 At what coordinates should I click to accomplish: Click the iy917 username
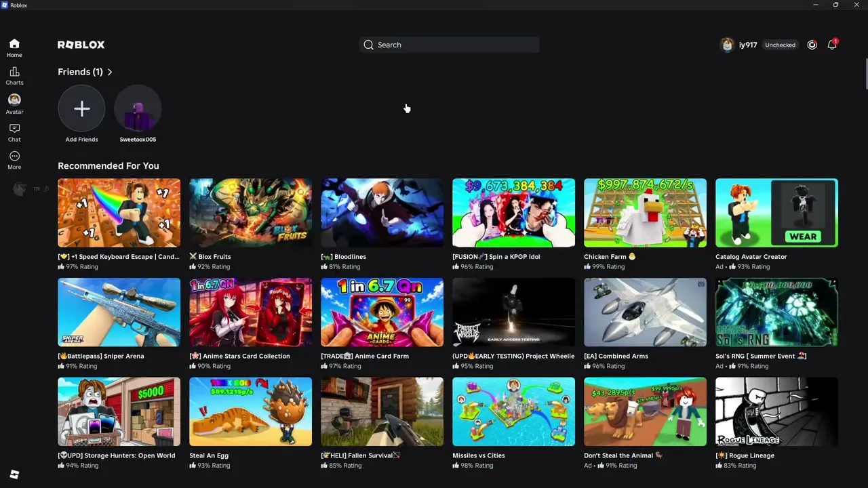coord(748,45)
